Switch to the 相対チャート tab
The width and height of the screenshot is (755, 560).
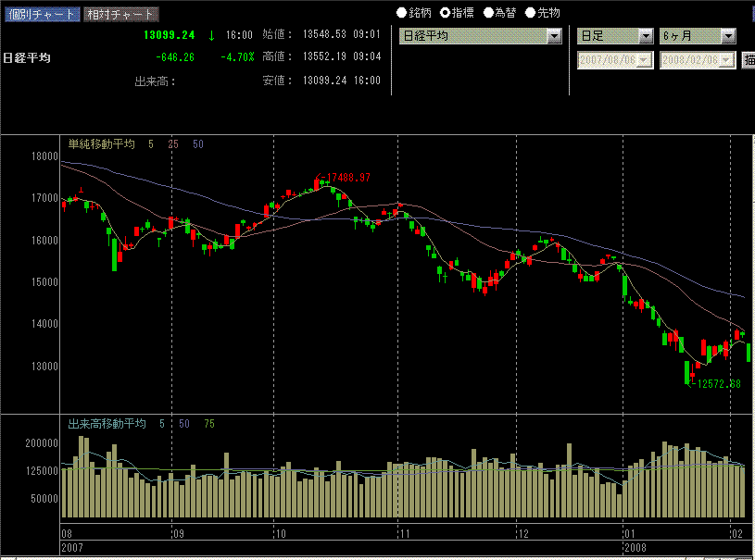click(x=120, y=14)
